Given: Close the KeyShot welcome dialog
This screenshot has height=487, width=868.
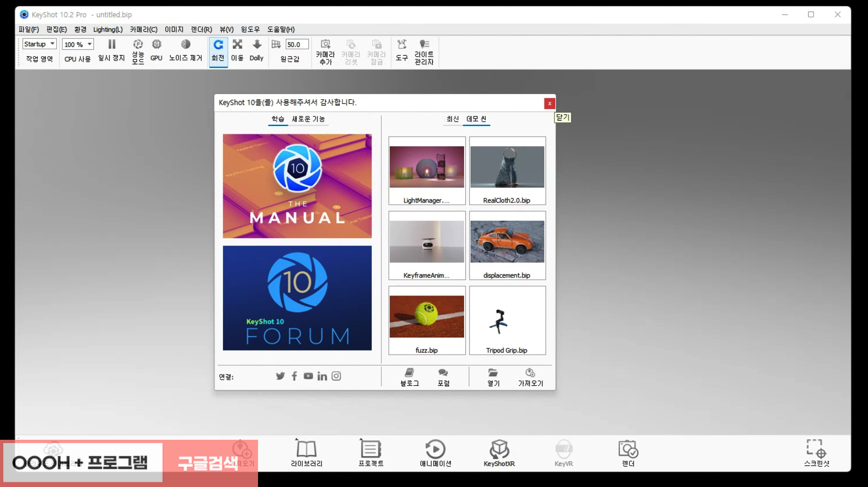Looking at the screenshot, I should [549, 103].
